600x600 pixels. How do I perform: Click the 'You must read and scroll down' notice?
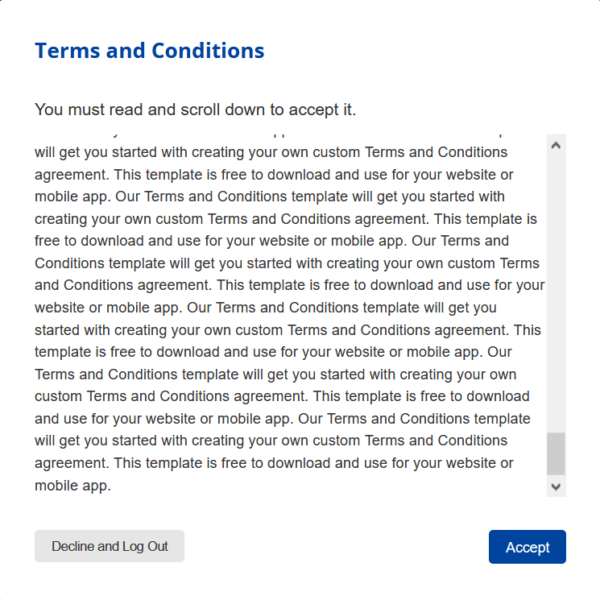[x=195, y=110]
